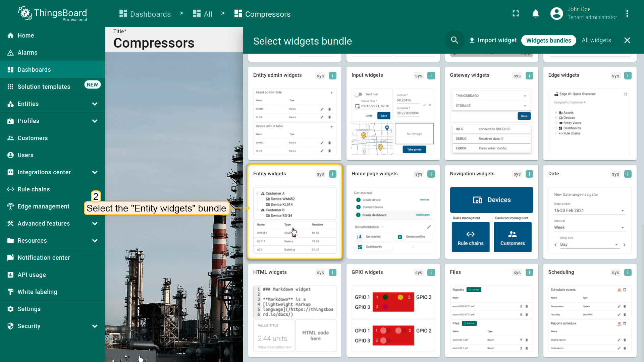Screen dimensions: 644x362
Task: Click Import widget button
Action: pos(493,40)
